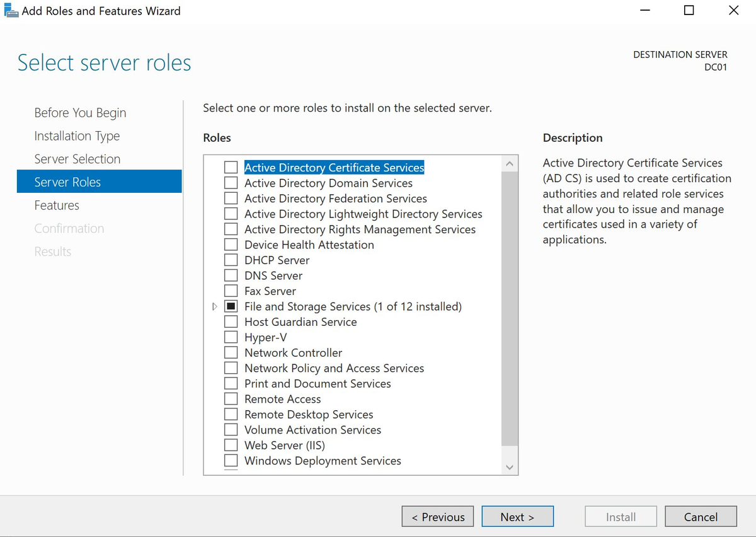
Task: Enable the Active Directory Certificate Services role
Action: (x=231, y=167)
